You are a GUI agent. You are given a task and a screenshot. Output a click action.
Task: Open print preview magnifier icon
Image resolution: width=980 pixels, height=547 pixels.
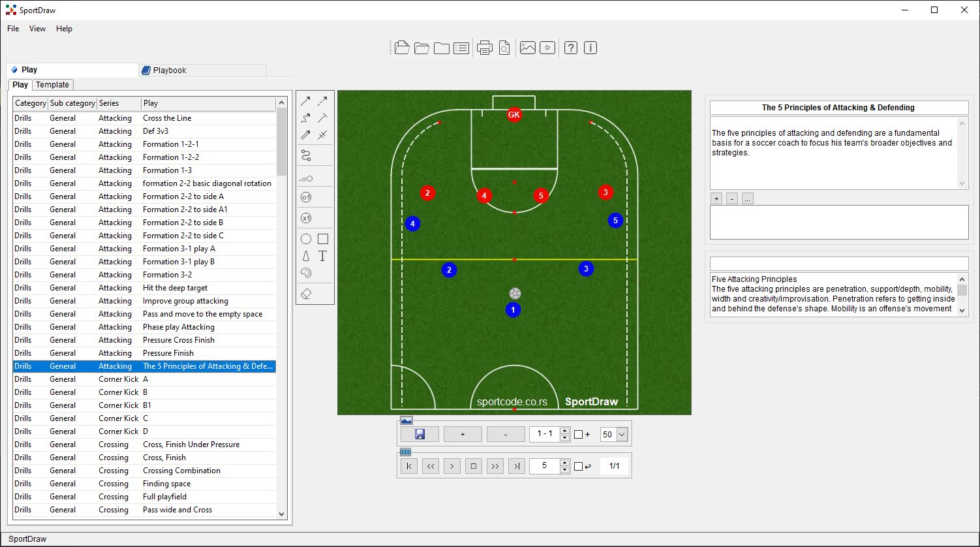point(504,48)
